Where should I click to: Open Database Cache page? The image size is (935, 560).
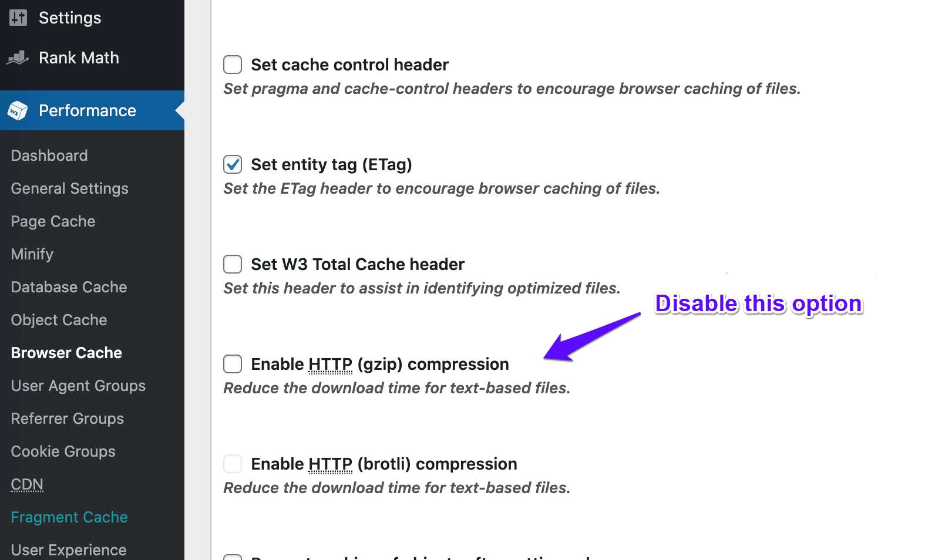[69, 287]
